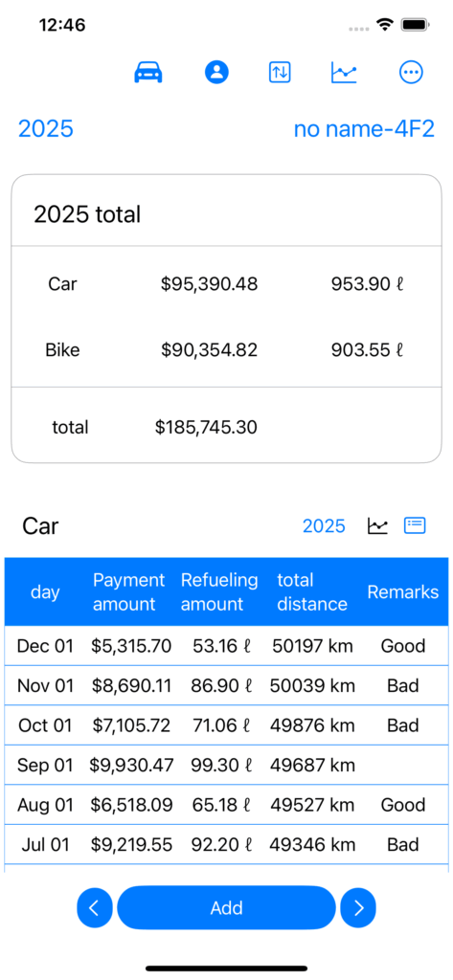This screenshot has height=980, width=453.
Task: Open the 2025 year selector at top
Action: point(46,129)
